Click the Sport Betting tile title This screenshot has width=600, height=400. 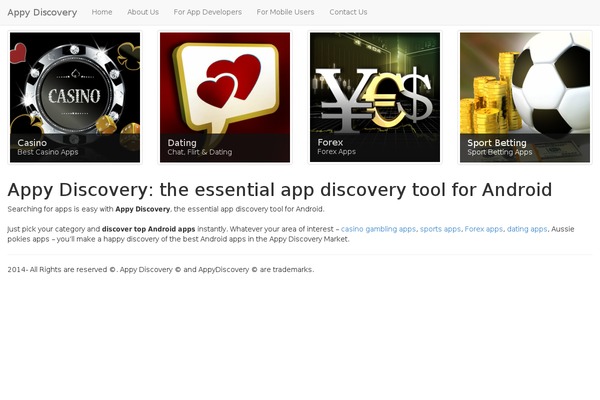pos(497,143)
